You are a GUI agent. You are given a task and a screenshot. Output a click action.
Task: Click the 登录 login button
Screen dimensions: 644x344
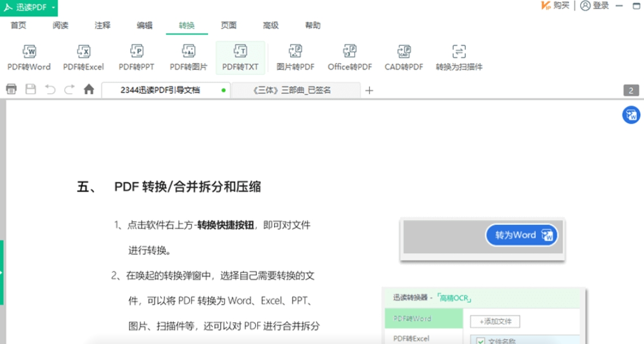click(595, 5)
